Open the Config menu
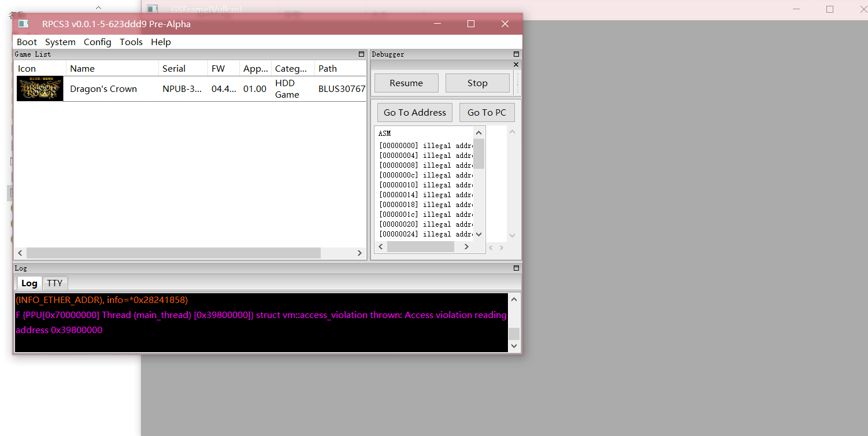868x436 pixels. pyautogui.click(x=97, y=42)
